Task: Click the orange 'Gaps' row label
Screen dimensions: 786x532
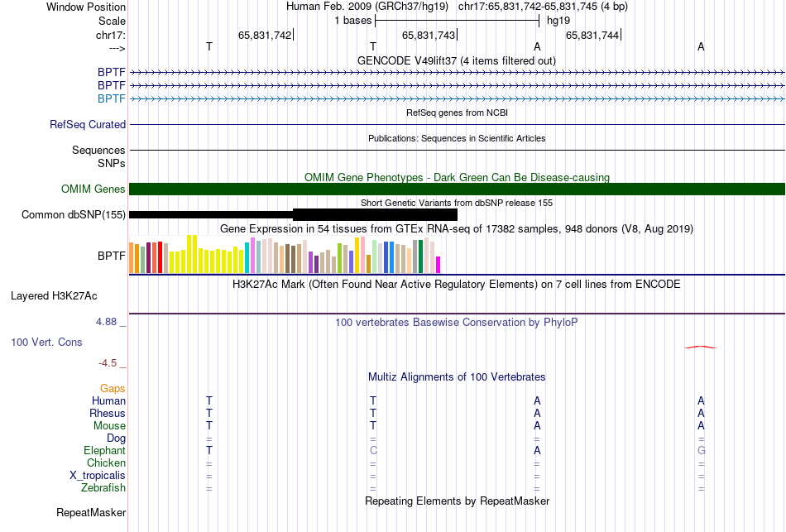Action: (113, 389)
